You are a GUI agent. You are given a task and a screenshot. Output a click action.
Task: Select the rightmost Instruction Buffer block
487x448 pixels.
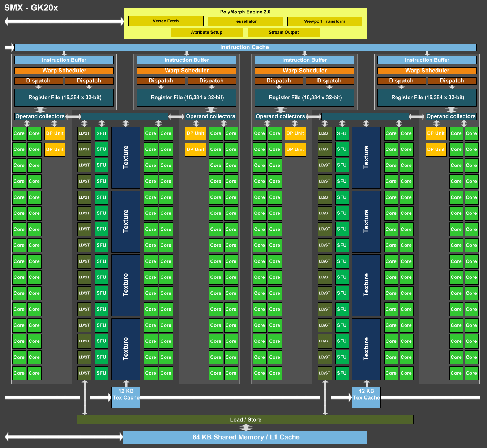tap(427, 60)
